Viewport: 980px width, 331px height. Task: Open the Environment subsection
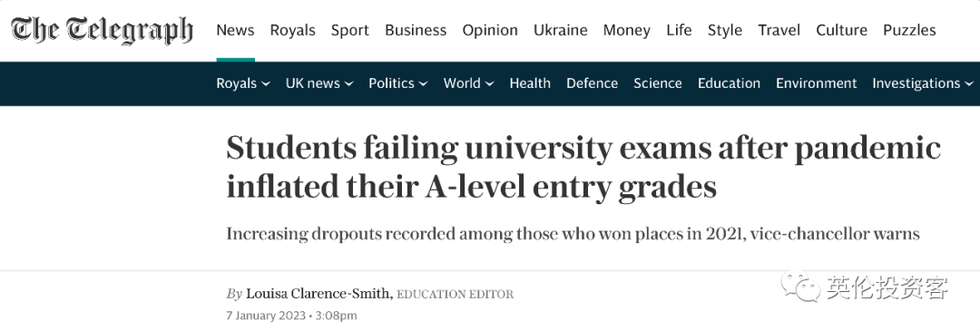[x=817, y=83]
